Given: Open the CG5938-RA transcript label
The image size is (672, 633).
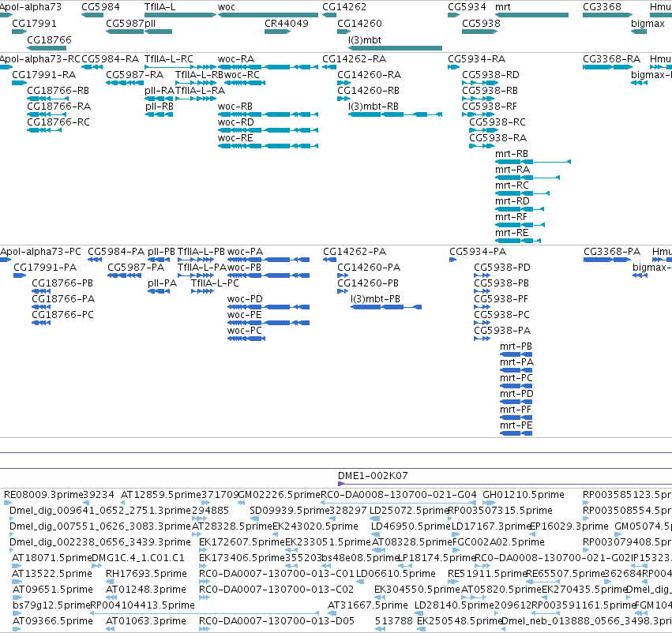Looking at the screenshot, I should (x=497, y=138).
